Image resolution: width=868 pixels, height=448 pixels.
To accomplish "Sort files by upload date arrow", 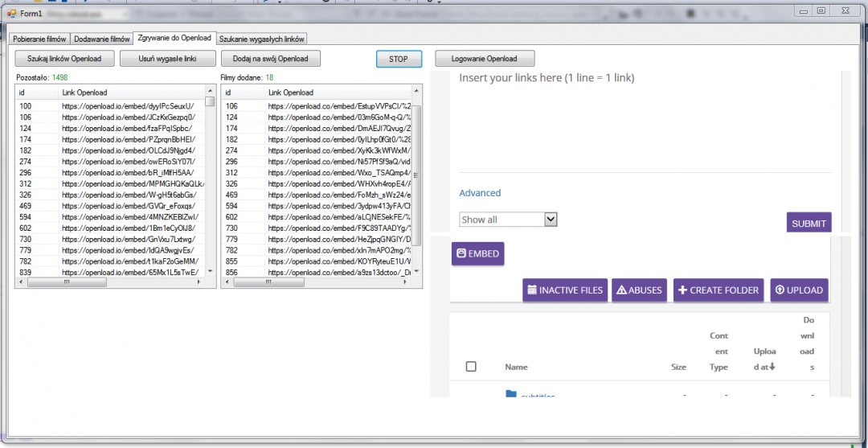I will click(772, 367).
